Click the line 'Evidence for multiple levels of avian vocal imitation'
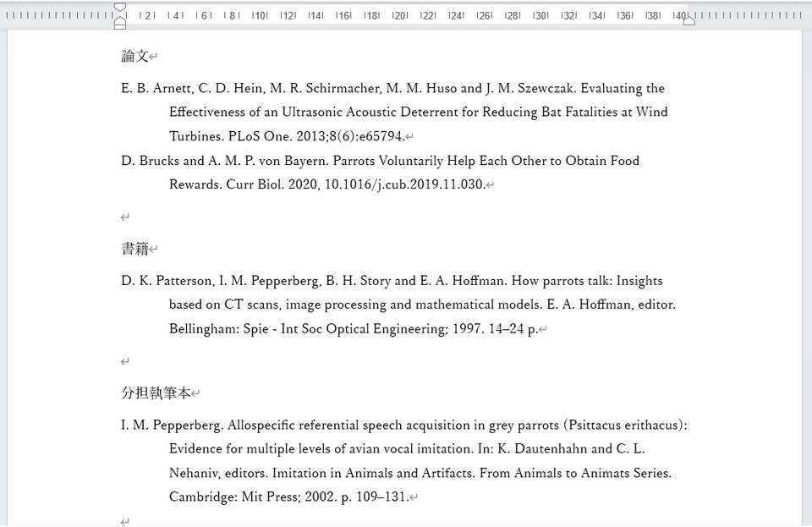This screenshot has width=812, height=527. tap(407, 449)
